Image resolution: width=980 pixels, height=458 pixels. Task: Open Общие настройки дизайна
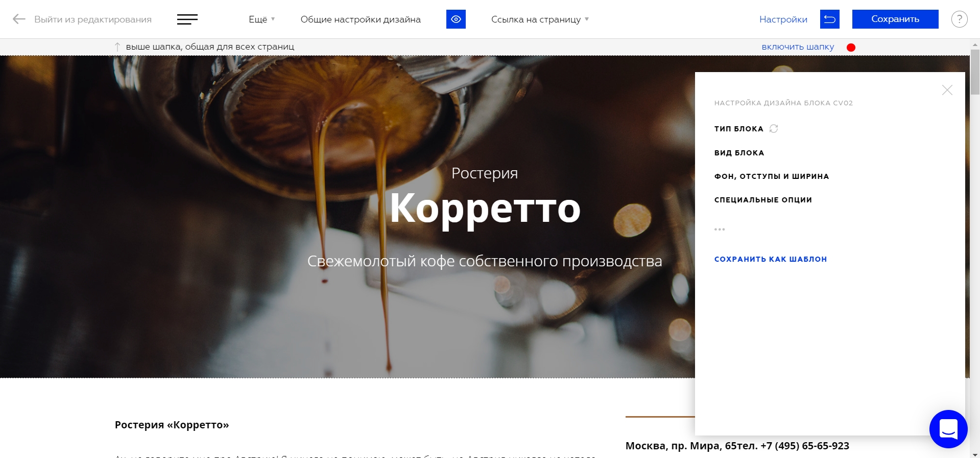pyautogui.click(x=361, y=19)
